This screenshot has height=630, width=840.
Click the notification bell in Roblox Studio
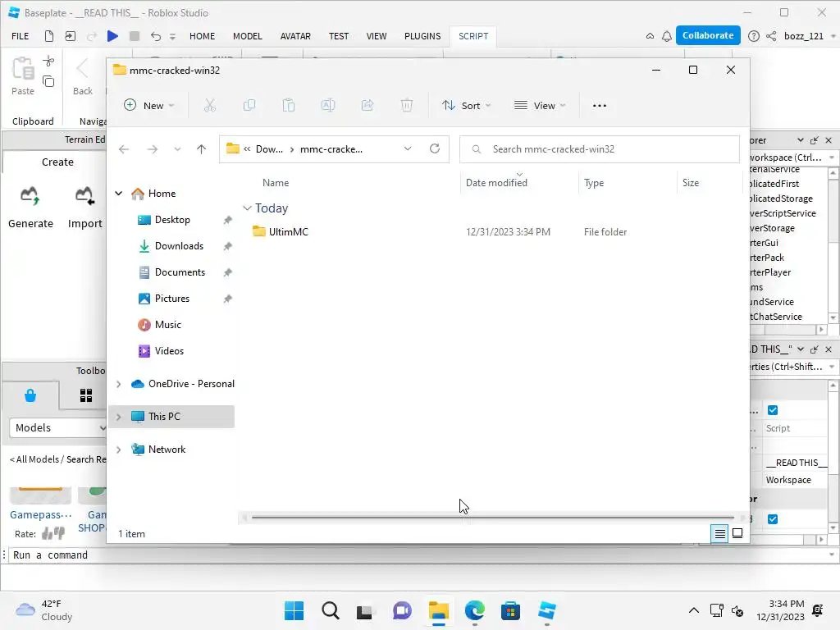click(667, 36)
